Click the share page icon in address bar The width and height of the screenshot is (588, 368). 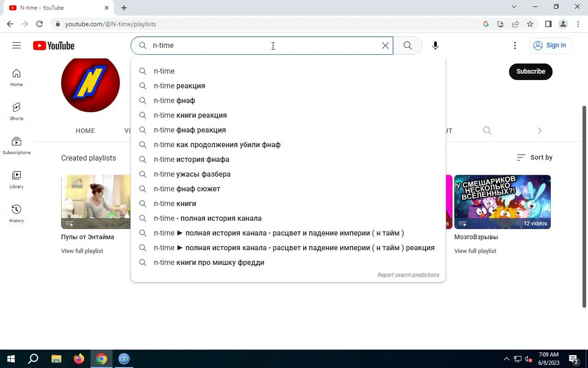(515, 24)
